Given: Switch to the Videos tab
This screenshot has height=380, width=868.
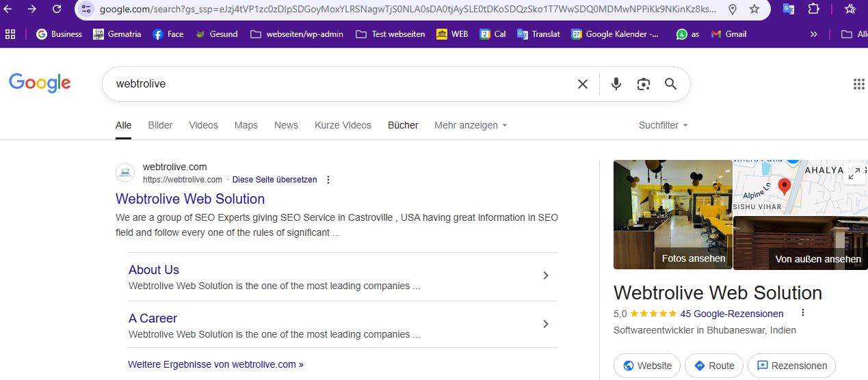Looking at the screenshot, I should point(203,125).
